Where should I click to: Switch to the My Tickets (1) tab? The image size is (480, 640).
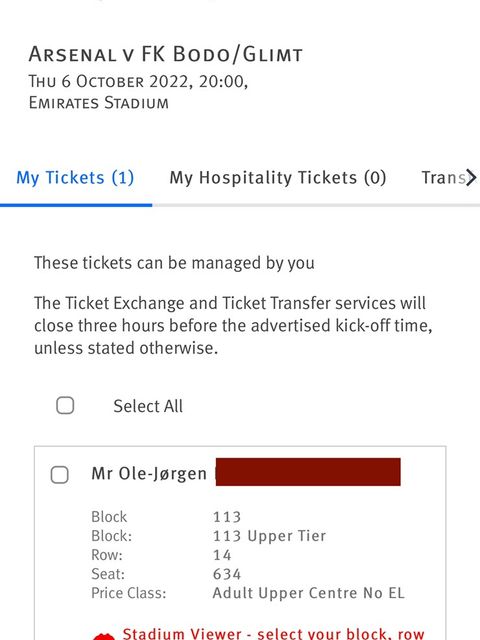point(75,178)
